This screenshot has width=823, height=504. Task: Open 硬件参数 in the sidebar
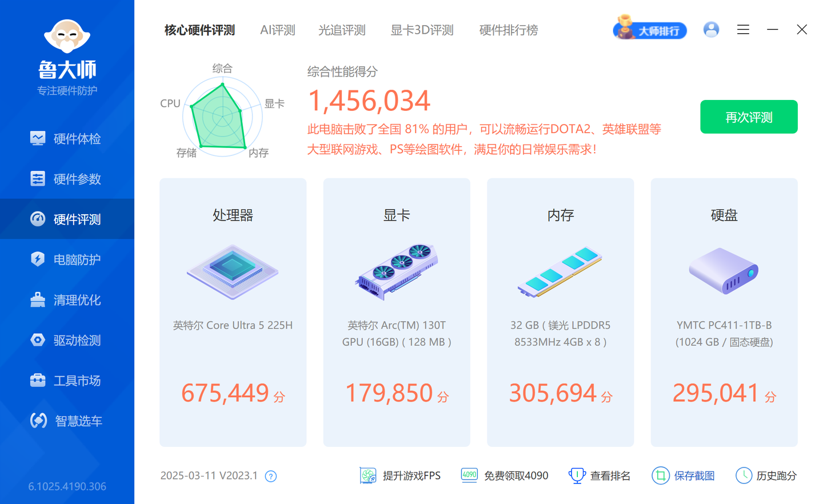(67, 179)
